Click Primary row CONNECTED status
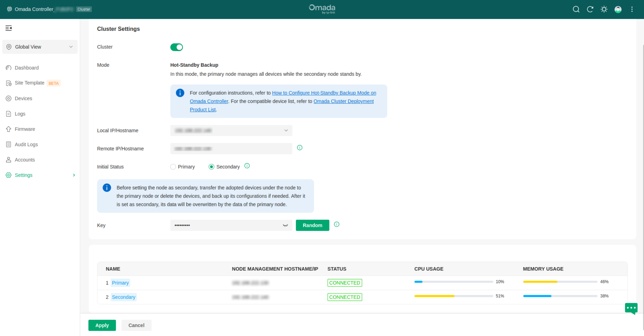This screenshot has width=644, height=336. (345, 283)
